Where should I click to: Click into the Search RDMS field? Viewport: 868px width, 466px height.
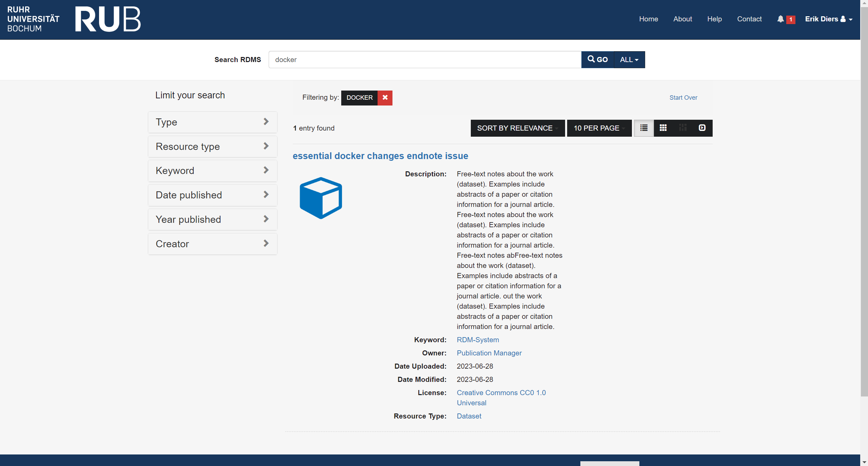tap(425, 60)
